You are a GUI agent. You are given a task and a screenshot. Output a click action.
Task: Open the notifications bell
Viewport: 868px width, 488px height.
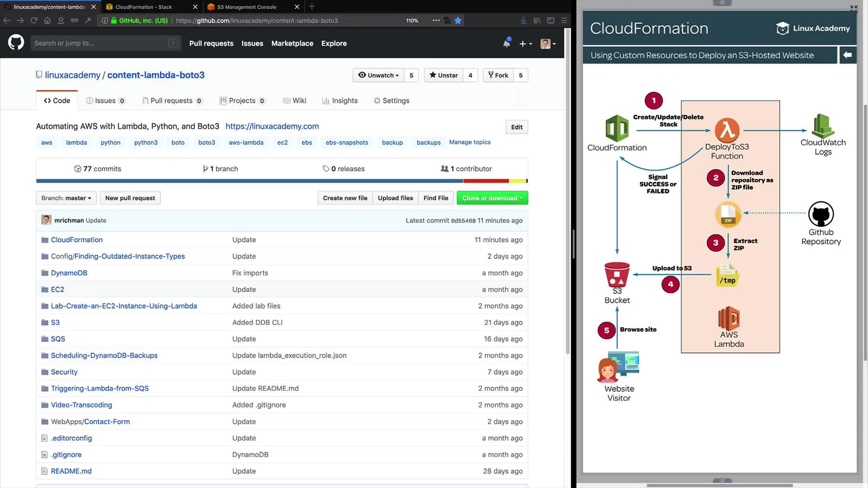point(507,43)
